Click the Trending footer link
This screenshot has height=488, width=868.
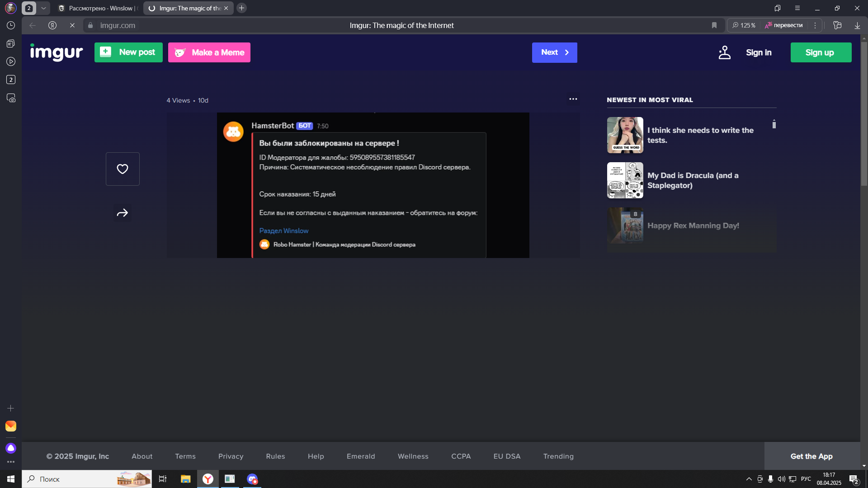pos(558,456)
